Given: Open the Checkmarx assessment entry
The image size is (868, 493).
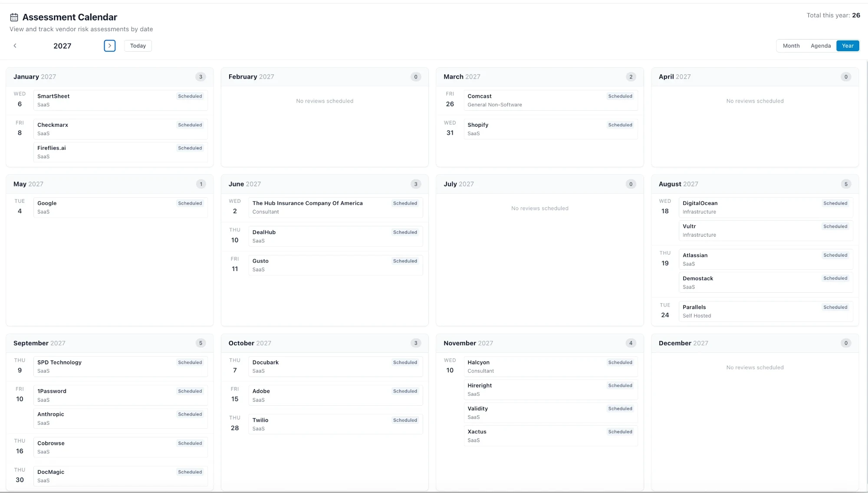Looking at the screenshot, I should pos(120,129).
